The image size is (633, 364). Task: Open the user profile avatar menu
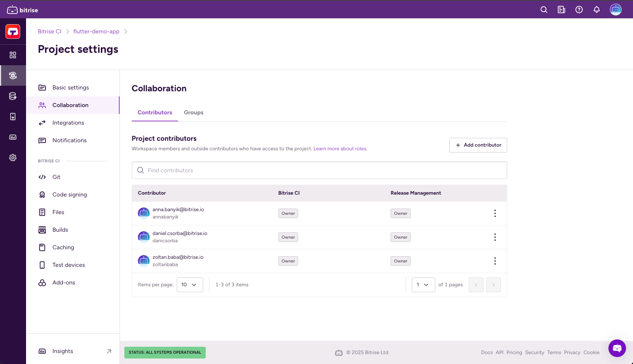(615, 10)
